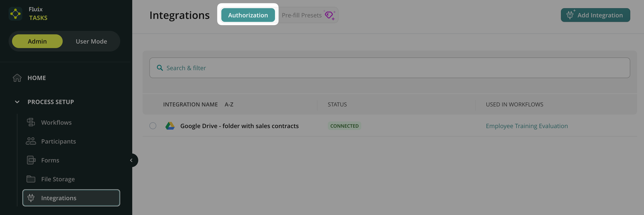Click the search magnifier icon
The height and width of the screenshot is (215, 644).
click(160, 68)
